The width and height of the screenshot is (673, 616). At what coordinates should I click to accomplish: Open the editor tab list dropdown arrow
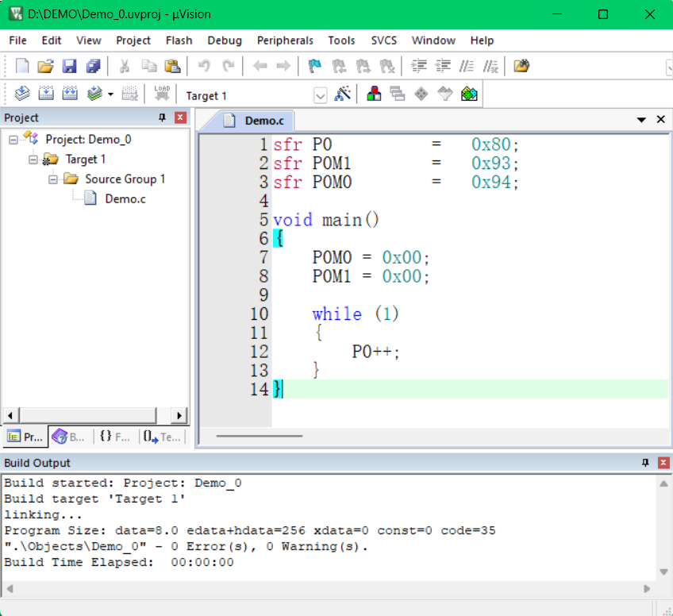(641, 120)
